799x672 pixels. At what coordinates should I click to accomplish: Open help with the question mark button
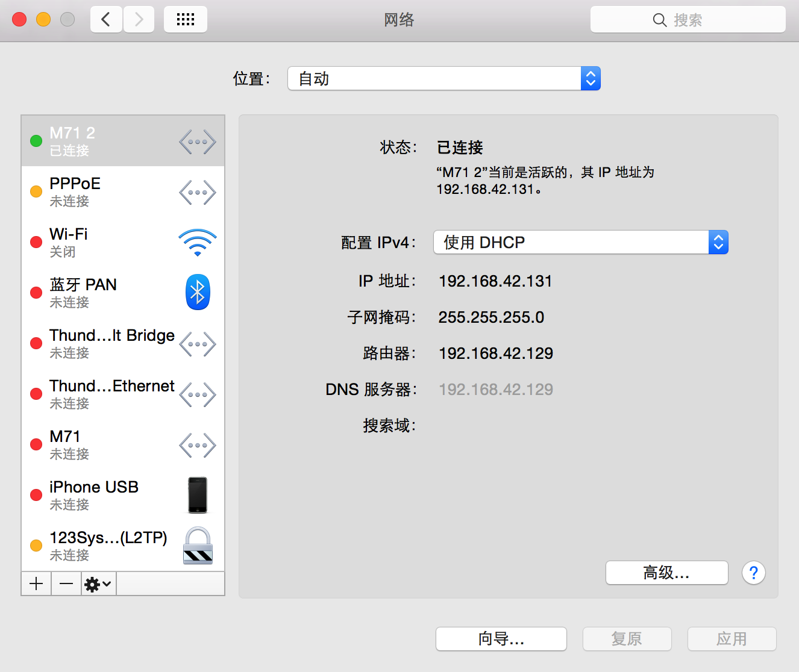click(x=754, y=573)
